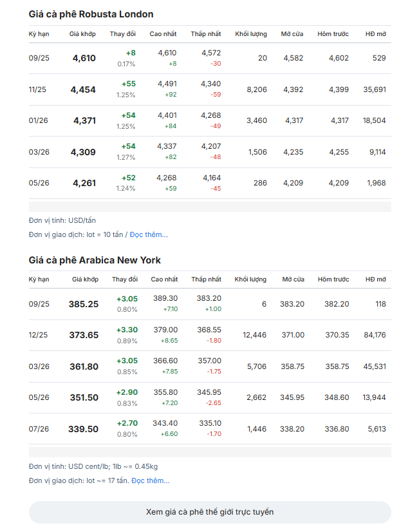Screen dimensions: 419x532
Task: Click the Arabica volume 5,706
Action: (257, 366)
